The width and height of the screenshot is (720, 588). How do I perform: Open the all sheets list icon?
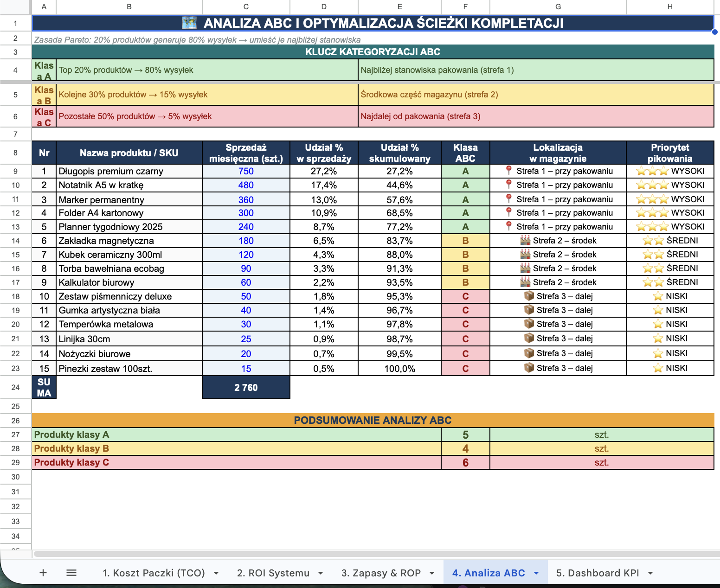point(71,573)
